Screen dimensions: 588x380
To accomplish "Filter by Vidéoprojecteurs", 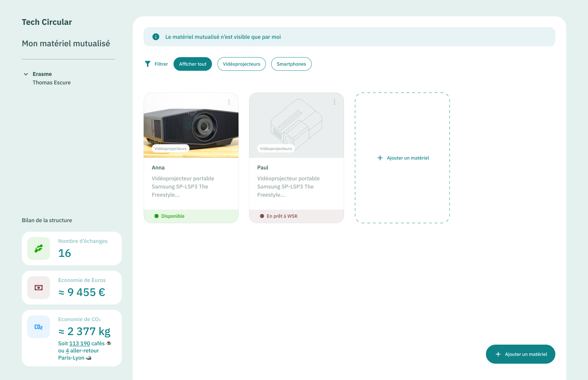I will 241,64.
